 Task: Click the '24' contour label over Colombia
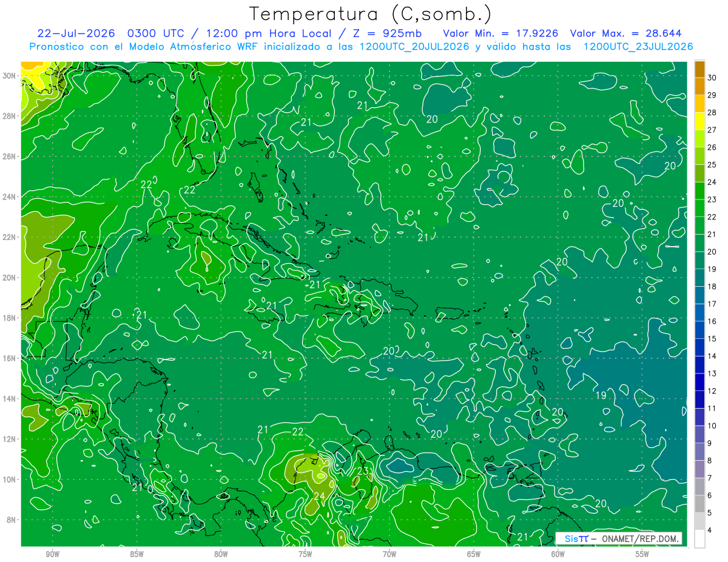click(x=319, y=497)
